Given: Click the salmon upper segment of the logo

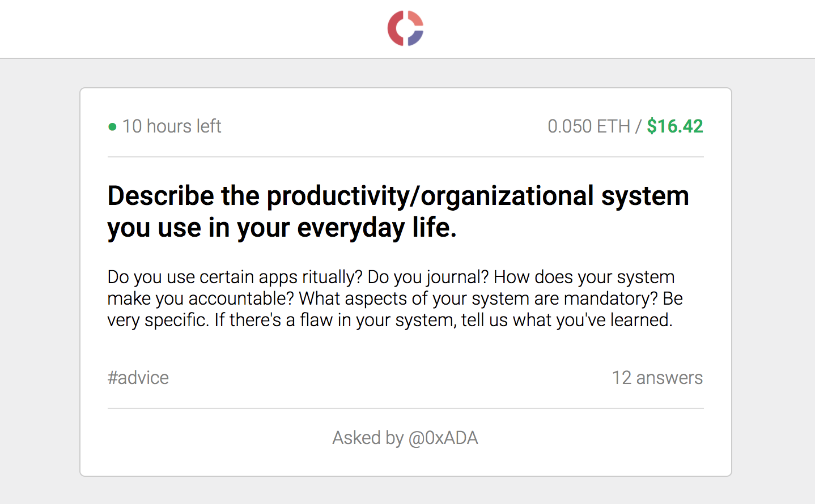Looking at the screenshot, I should [415, 18].
